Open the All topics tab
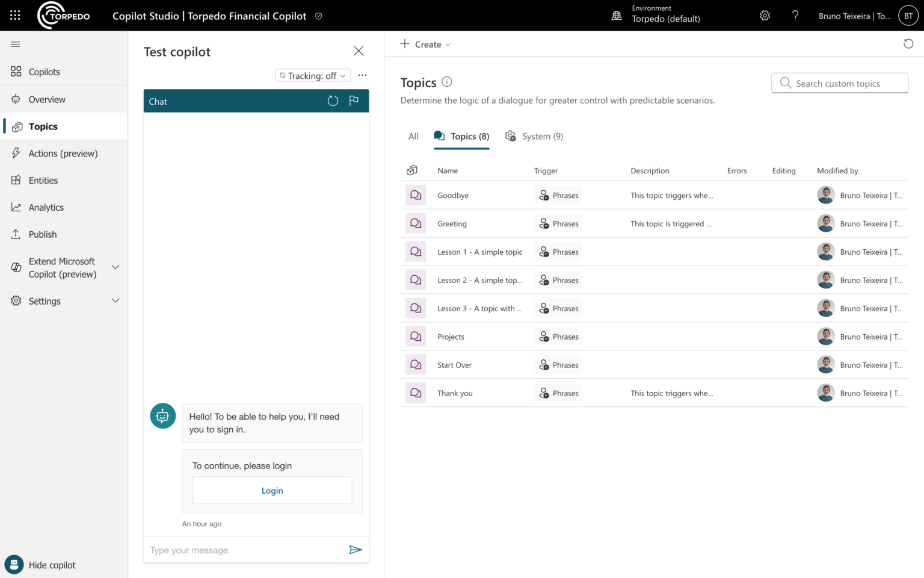Viewport: 924px width, 578px height. [413, 136]
